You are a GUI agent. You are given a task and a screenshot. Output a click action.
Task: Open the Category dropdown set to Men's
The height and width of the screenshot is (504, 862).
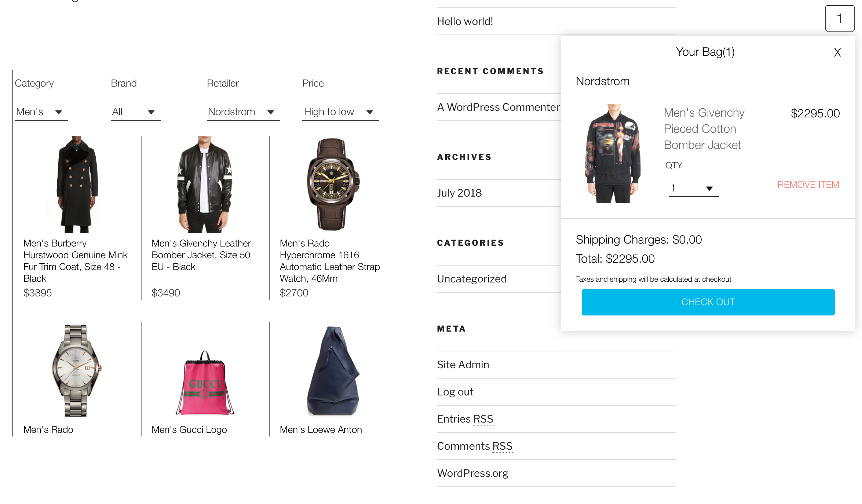click(41, 112)
